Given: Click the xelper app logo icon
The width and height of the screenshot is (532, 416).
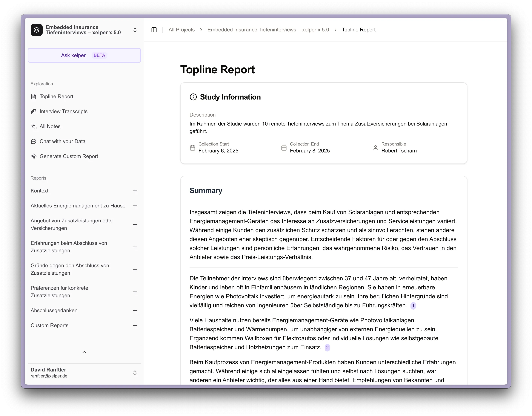Looking at the screenshot, I should click(36, 30).
